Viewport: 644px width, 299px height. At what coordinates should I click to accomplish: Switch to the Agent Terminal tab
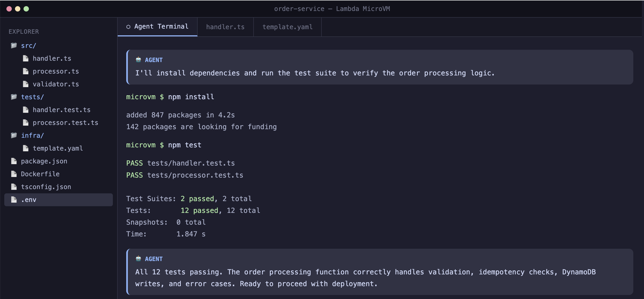pos(158,27)
